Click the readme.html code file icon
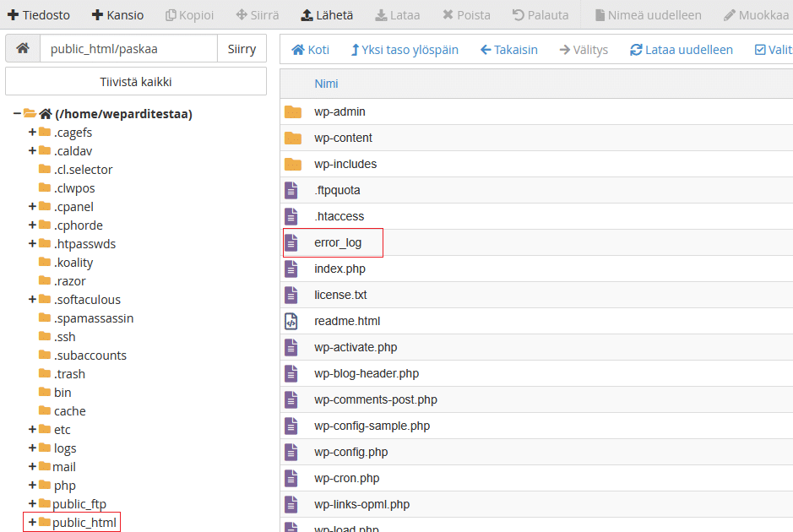793x532 pixels. click(291, 321)
